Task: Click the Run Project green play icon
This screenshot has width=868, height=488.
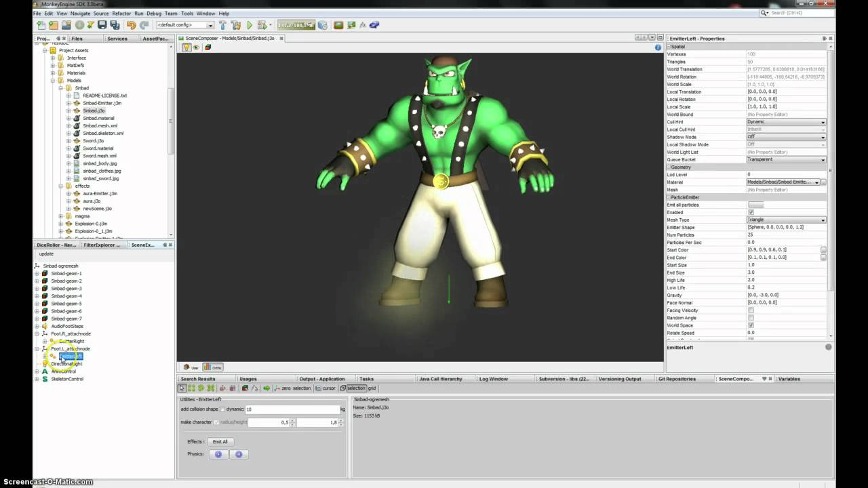Action: pyautogui.click(x=250, y=25)
